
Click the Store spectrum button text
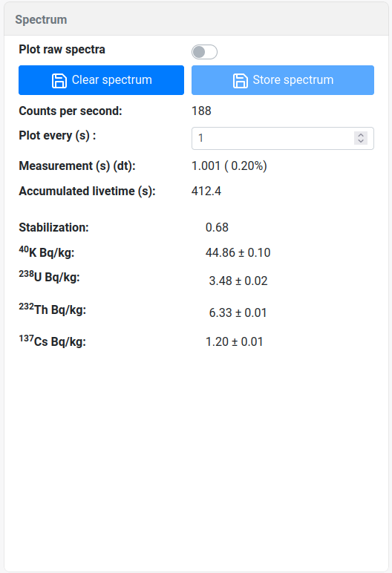293,80
